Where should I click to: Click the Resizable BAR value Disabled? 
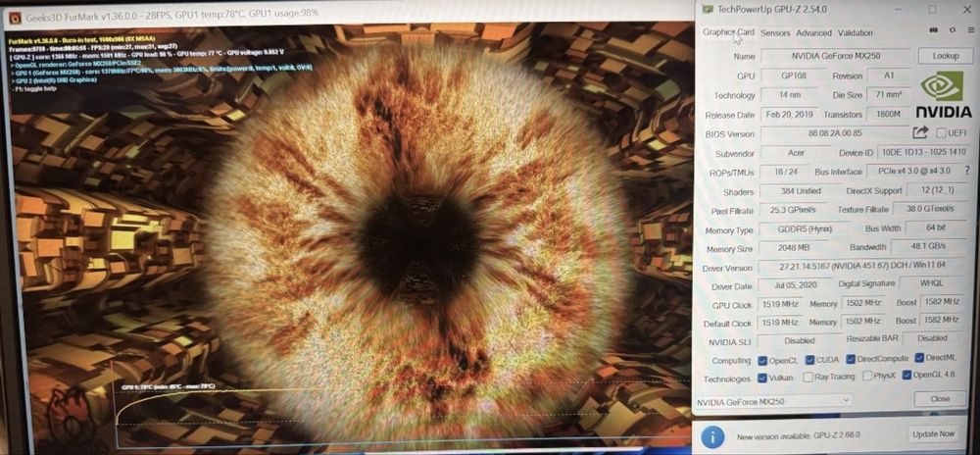pyautogui.click(x=933, y=338)
